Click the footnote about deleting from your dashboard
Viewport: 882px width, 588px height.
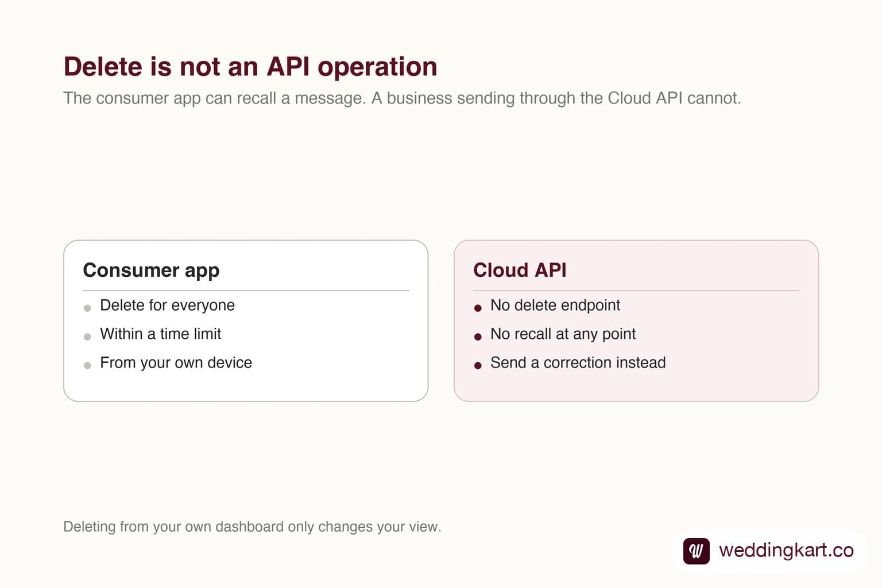pyautogui.click(x=252, y=527)
